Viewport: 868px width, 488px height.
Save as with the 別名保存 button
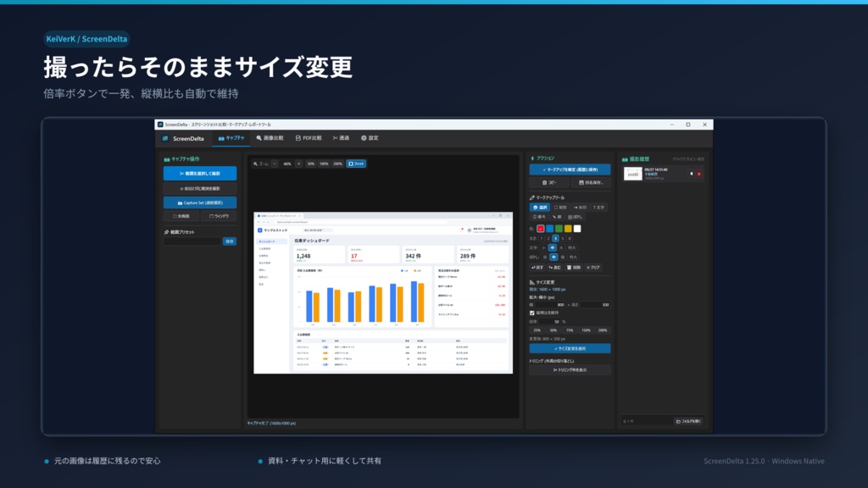coord(591,183)
